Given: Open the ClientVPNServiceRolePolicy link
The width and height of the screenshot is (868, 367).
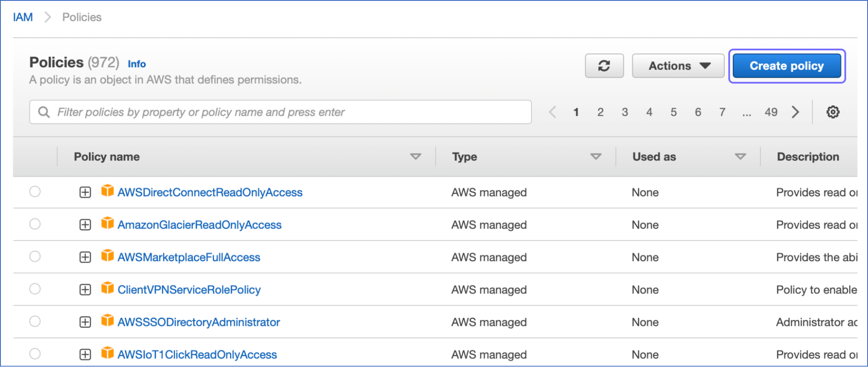Looking at the screenshot, I should [189, 290].
